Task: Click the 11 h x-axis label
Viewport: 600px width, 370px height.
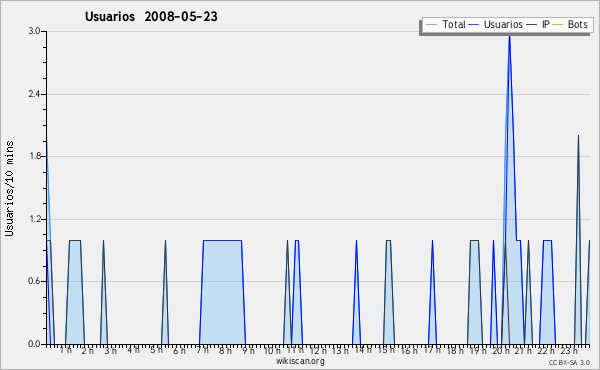Action: click(295, 350)
